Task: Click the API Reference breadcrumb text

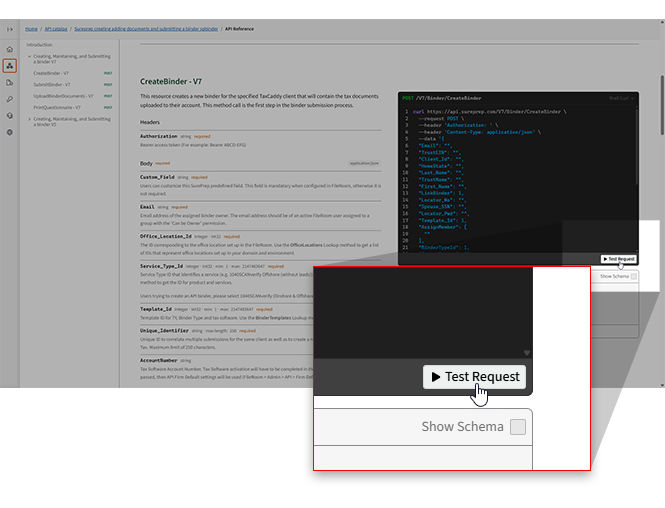Action: tap(239, 29)
